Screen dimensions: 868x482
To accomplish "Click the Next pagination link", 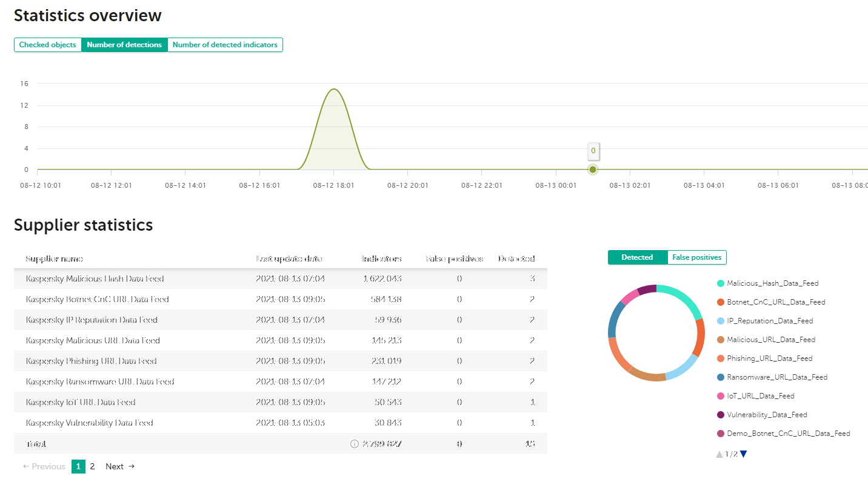I will pos(120,466).
